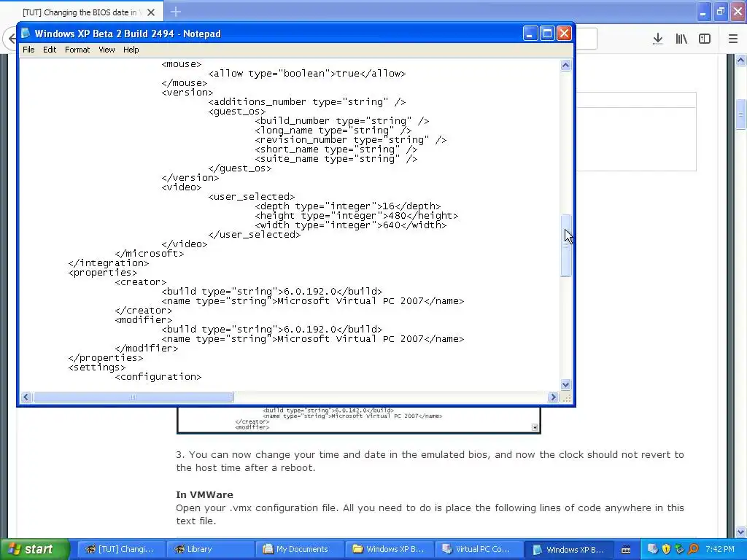
Task: Open the Start menu
Action: point(34,549)
